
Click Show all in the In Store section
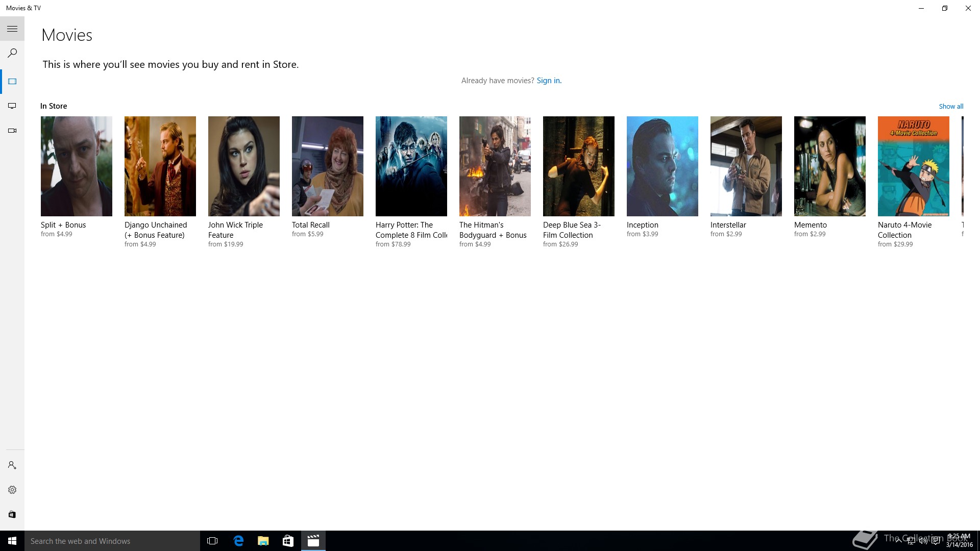[951, 106]
